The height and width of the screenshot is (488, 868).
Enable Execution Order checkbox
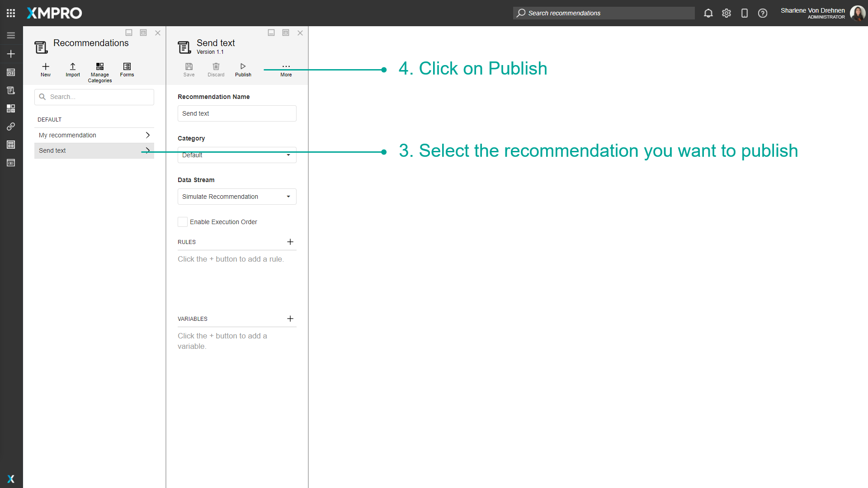tap(183, 222)
